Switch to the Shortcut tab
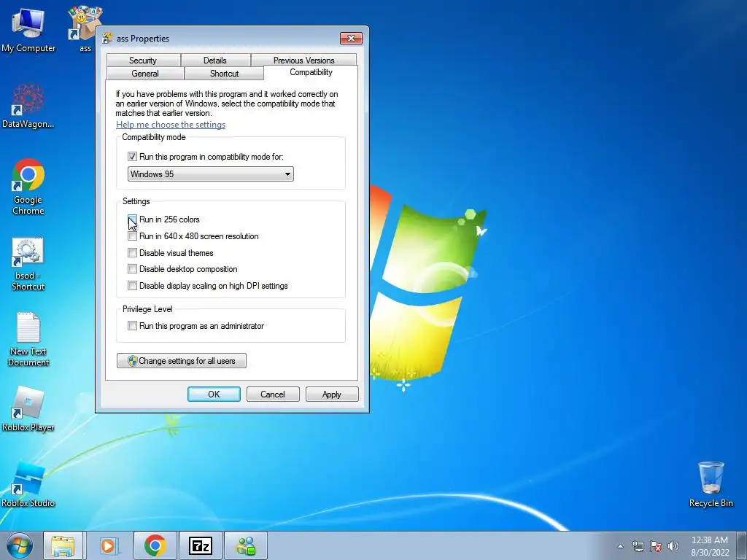Image resolution: width=747 pixels, height=560 pixels. click(225, 74)
